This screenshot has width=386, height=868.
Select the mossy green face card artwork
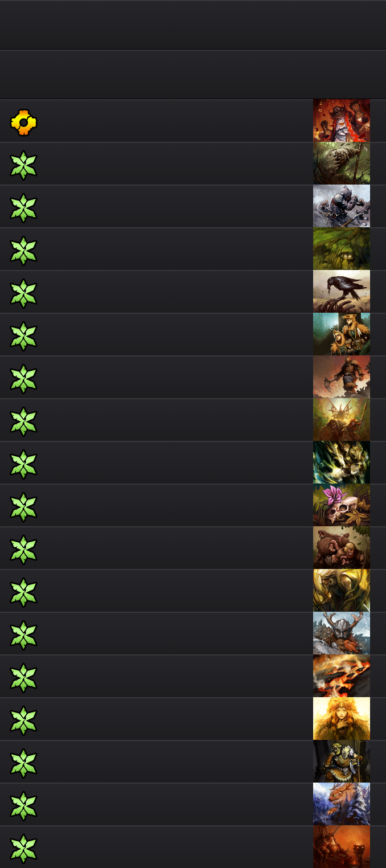coord(342,249)
